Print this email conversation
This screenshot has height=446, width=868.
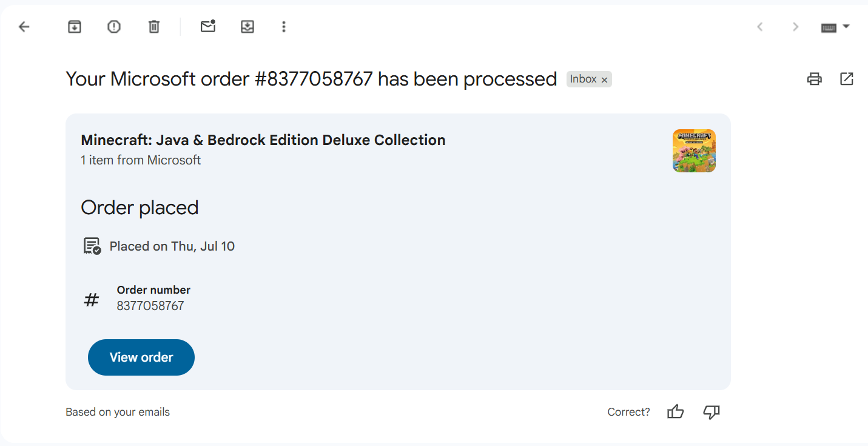pos(814,79)
